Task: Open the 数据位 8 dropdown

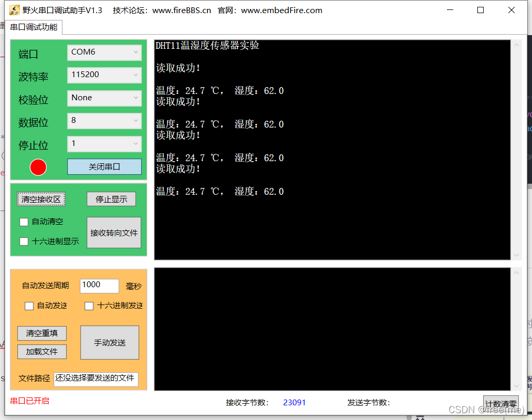Action: click(x=105, y=121)
